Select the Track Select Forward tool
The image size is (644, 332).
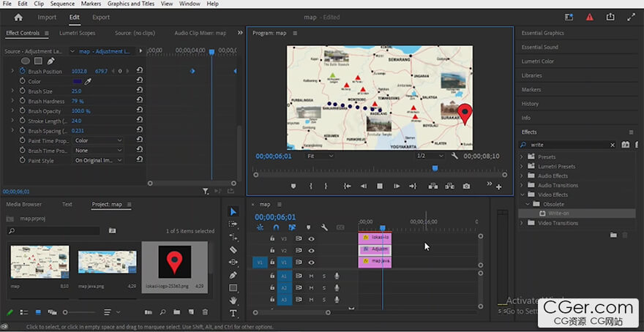click(x=233, y=224)
